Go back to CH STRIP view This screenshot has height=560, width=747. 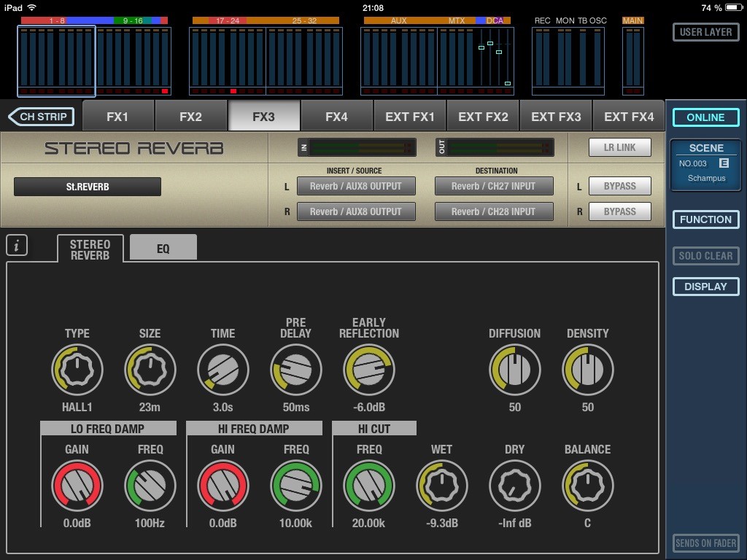[x=42, y=117]
